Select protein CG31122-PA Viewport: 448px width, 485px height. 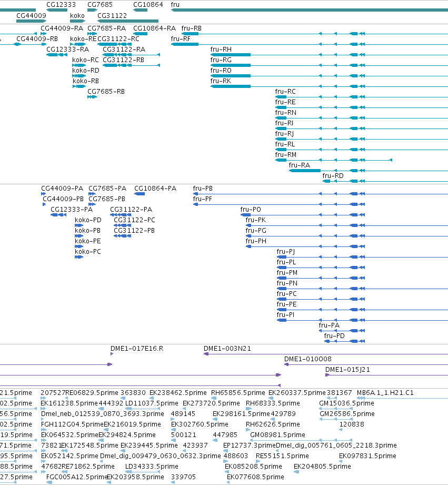pos(131,210)
